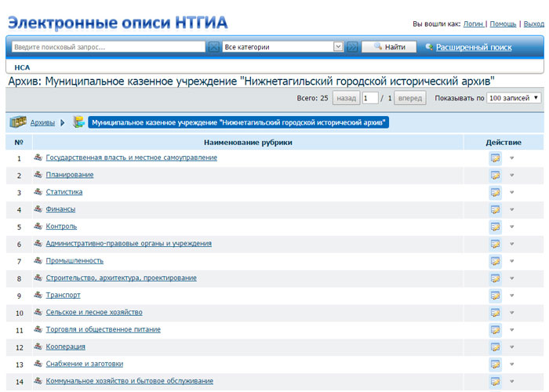Expand action menu arrow for Планирование row

(x=511, y=176)
